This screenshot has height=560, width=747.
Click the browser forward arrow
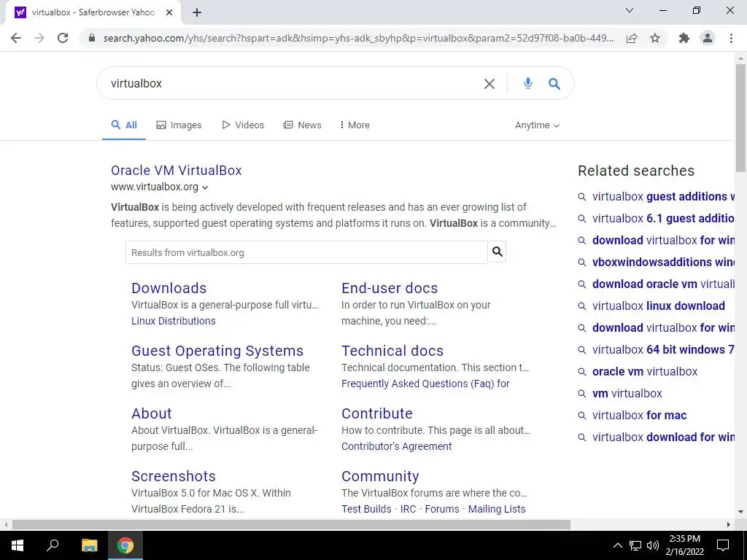[x=39, y=38]
